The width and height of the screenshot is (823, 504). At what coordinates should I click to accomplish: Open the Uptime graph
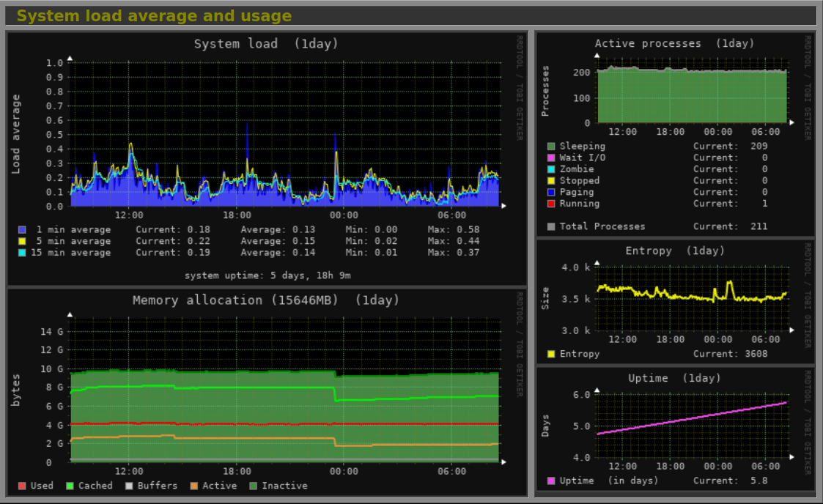click(692, 426)
